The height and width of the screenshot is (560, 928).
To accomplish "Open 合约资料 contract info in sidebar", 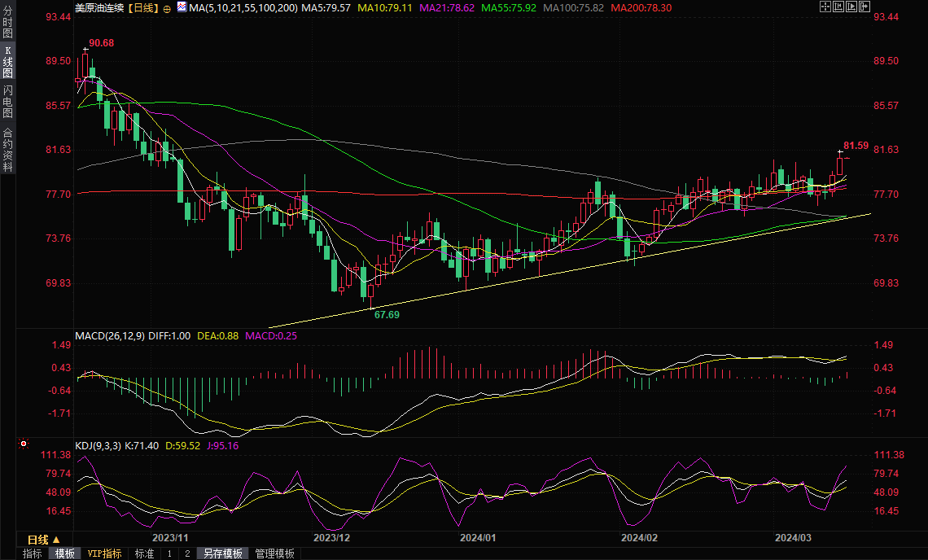I will 7,149.
